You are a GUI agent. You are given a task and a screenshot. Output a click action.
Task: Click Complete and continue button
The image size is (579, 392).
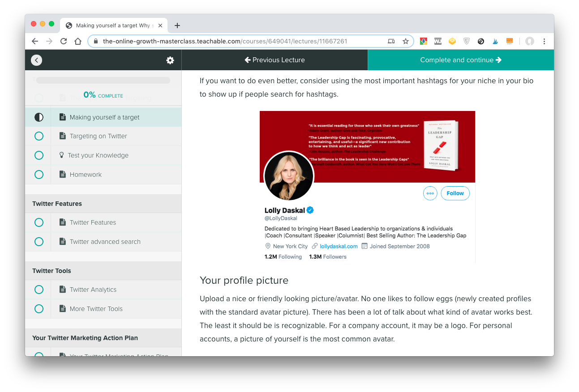(461, 60)
